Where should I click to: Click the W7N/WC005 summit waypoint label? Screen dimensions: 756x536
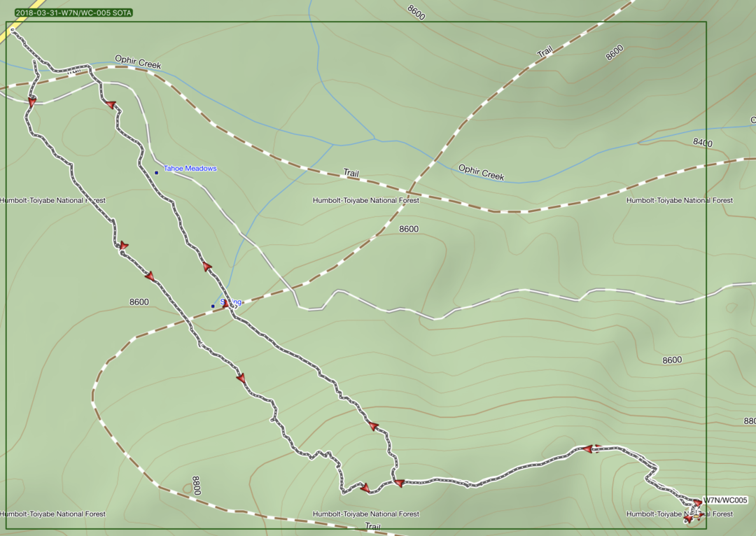[726, 500]
